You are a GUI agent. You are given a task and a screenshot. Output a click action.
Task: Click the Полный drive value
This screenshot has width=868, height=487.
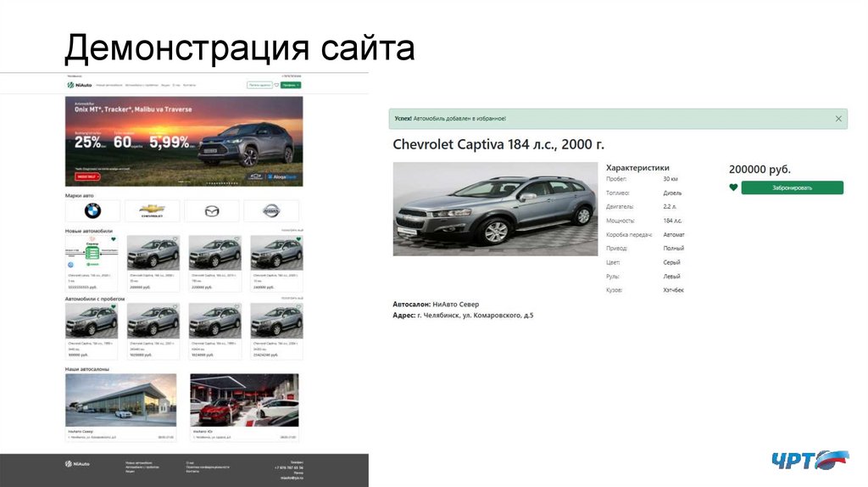673,249
